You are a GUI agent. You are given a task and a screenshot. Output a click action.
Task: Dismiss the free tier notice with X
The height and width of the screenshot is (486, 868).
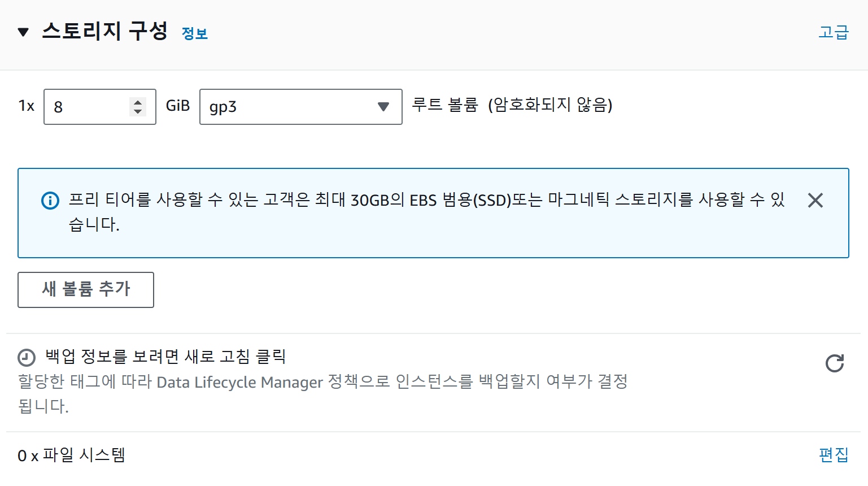point(815,200)
